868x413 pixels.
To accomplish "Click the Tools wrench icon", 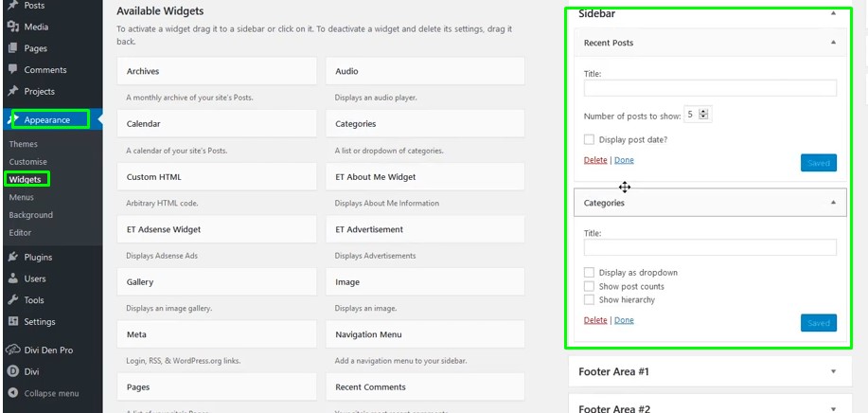I will tap(12, 300).
